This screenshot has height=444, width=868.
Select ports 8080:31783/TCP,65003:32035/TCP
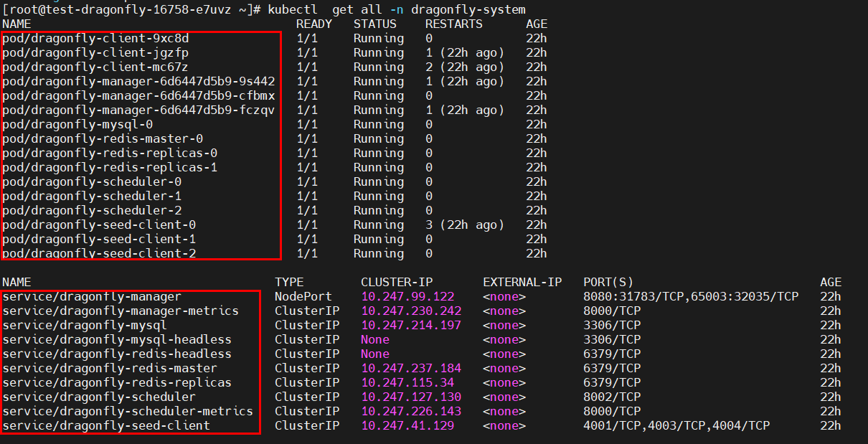click(x=691, y=296)
